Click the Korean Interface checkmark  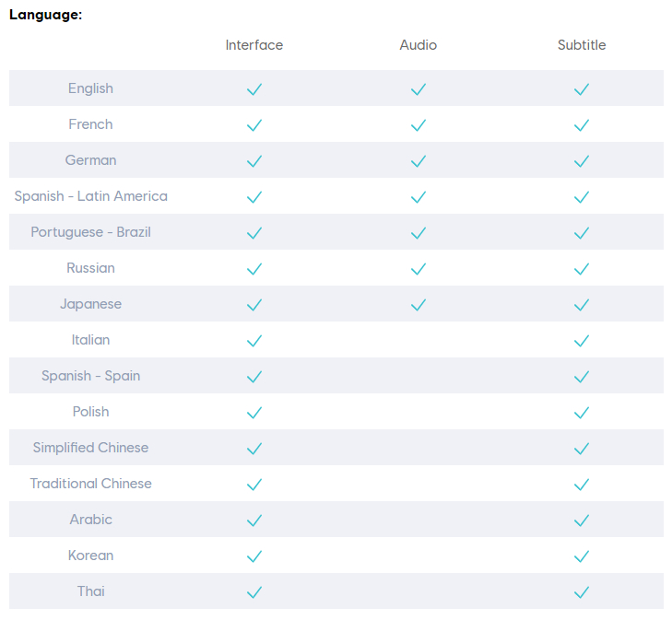(254, 556)
